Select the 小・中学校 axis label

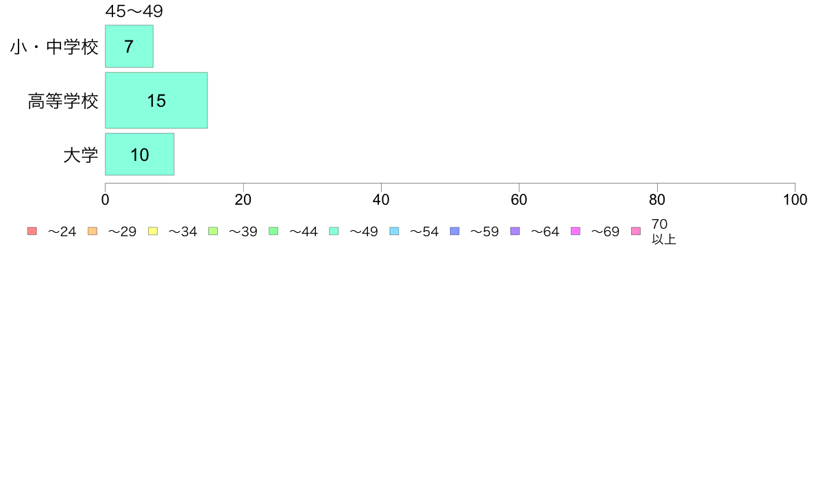[x=54, y=47]
